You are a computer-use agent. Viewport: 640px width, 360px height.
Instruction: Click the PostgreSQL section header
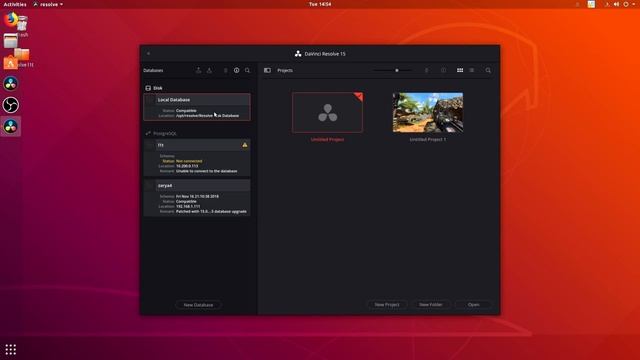[x=161, y=133]
